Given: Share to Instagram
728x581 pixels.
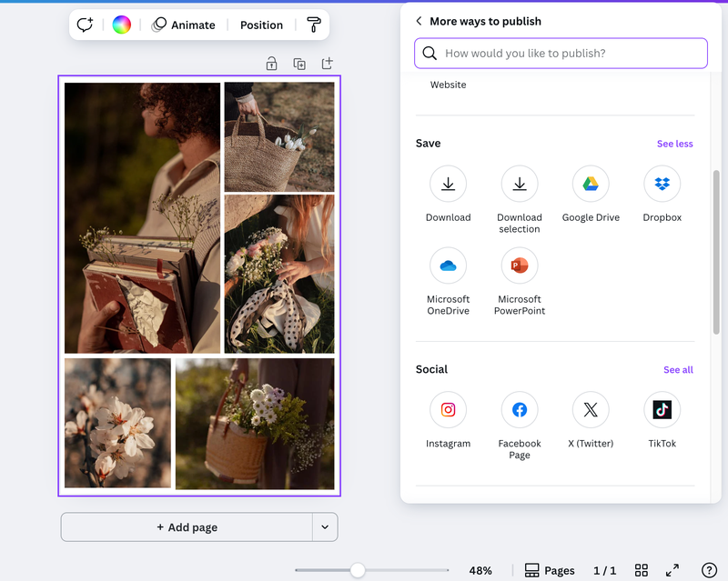Looking at the screenshot, I should (448, 410).
